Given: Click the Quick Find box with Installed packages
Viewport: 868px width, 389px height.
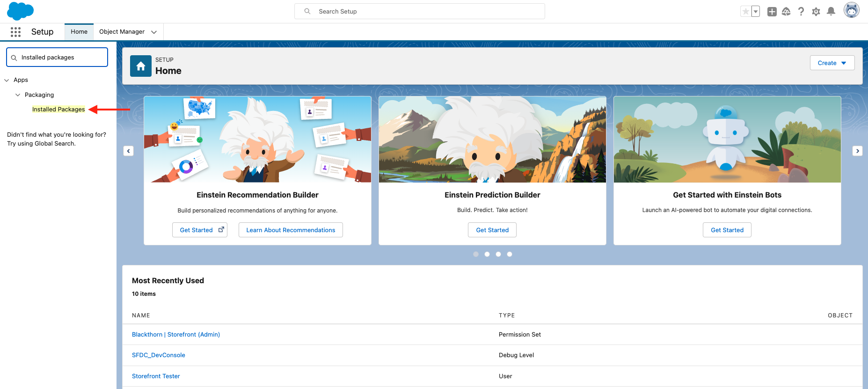Looking at the screenshot, I should 57,57.
